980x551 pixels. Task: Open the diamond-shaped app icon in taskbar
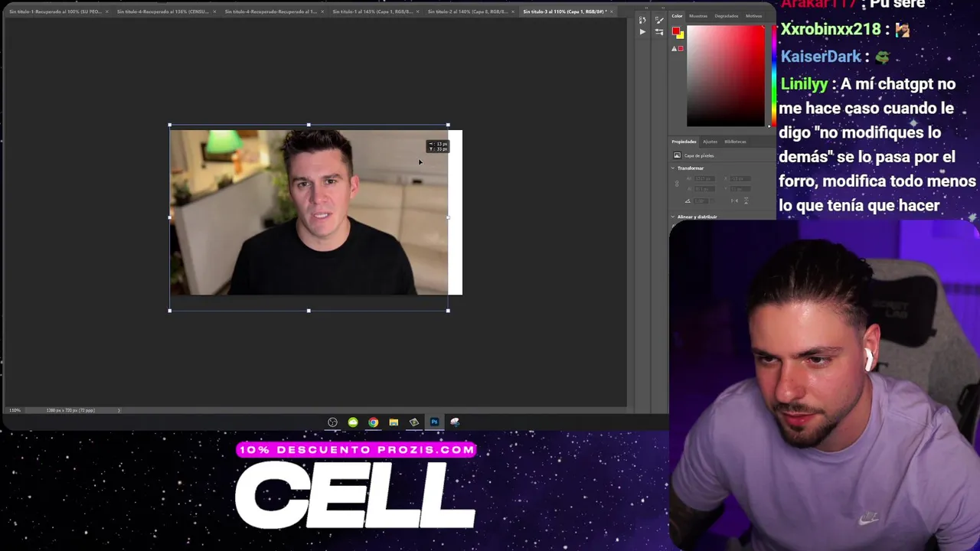click(x=414, y=422)
